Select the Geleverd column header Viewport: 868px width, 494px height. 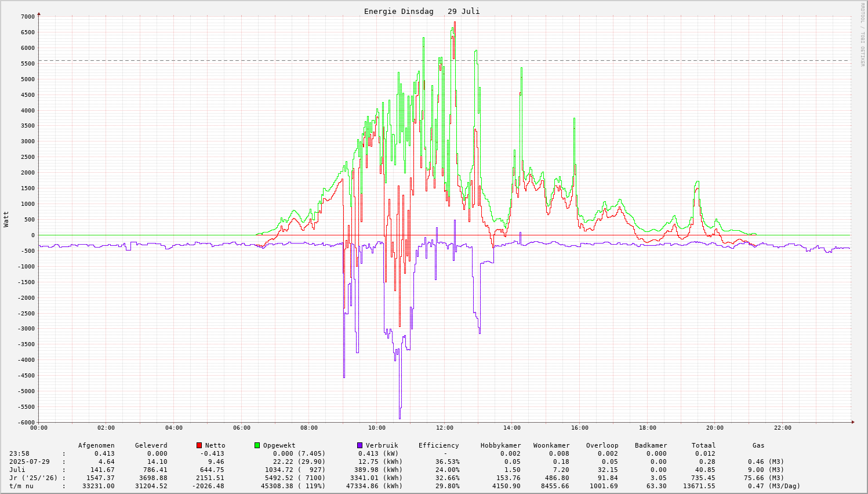point(151,445)
